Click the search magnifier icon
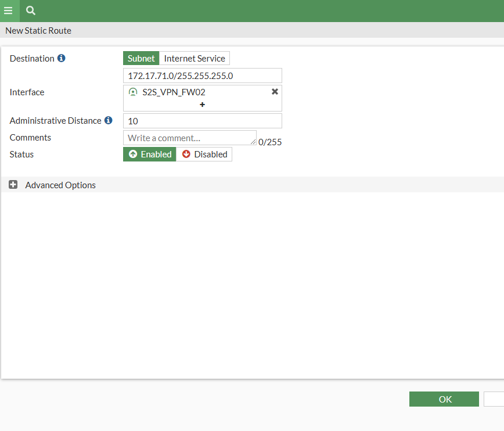Image resolution: width=504 pixels, height=431 pixels. (x=31, y=10)
